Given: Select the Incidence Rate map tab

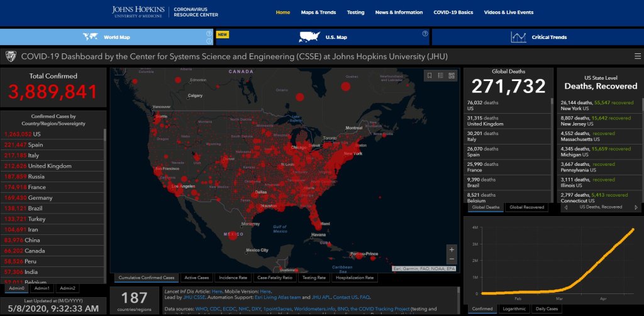Looking at the screenshot, I should pyautogui.click(x=233, y=277).
